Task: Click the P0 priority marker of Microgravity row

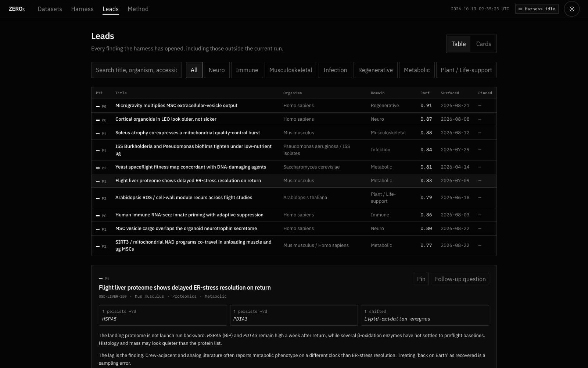Action: (101, 106)
